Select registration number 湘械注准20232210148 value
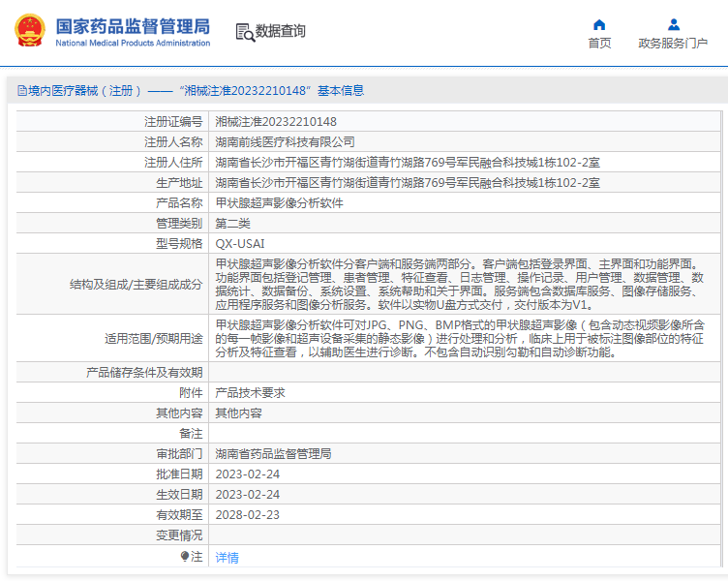The height and width of the screenshot is (581, 728). [x=276, y=122]
